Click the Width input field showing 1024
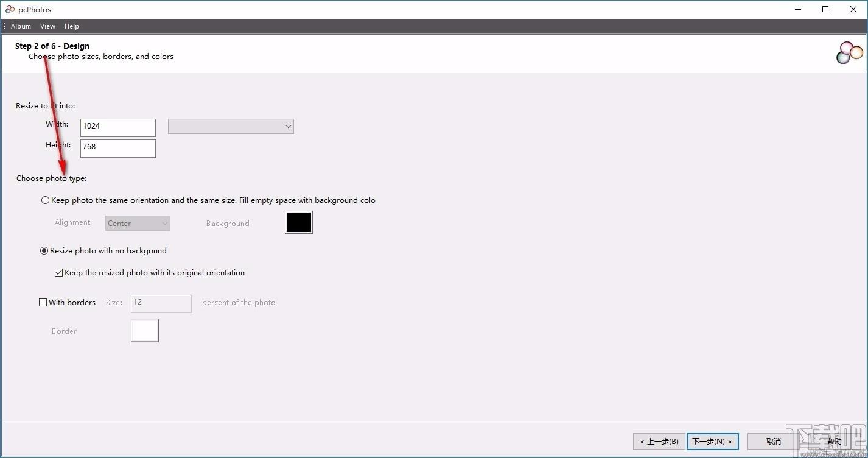 (x=118, y=128)
